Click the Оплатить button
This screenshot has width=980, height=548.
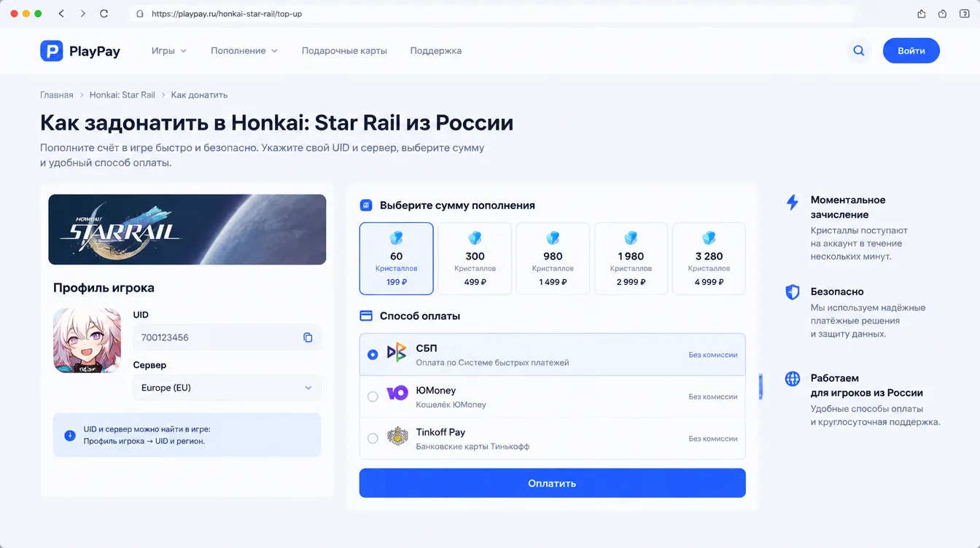pos(553,483)
